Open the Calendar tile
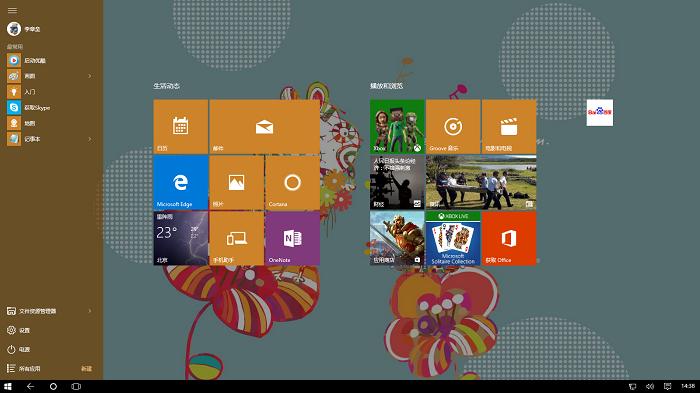This screenshot has width=700, height=393. pyautogui.click(x=181, y=126)
